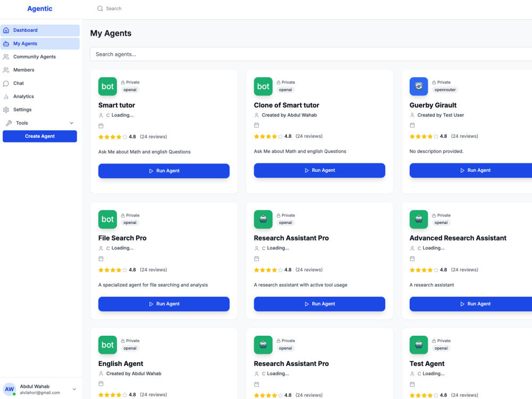Click the openrouter tag on Guerby Girault

click(x=445, y=90)
